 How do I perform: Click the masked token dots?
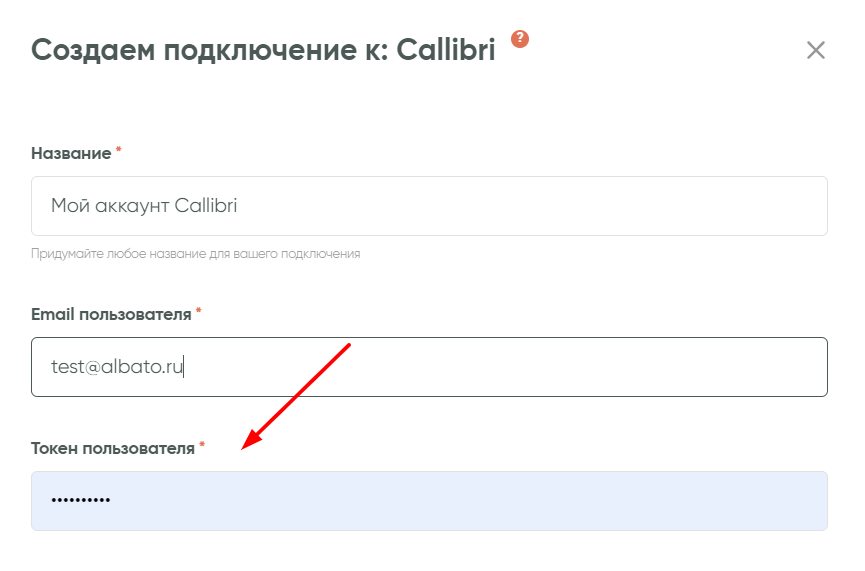click(x=80, y=500)
